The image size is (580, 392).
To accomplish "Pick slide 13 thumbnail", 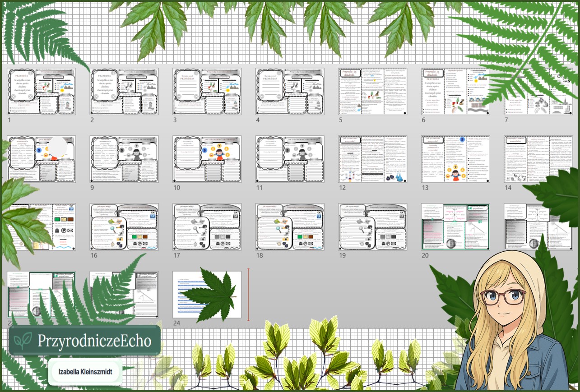I will [455, 159].
